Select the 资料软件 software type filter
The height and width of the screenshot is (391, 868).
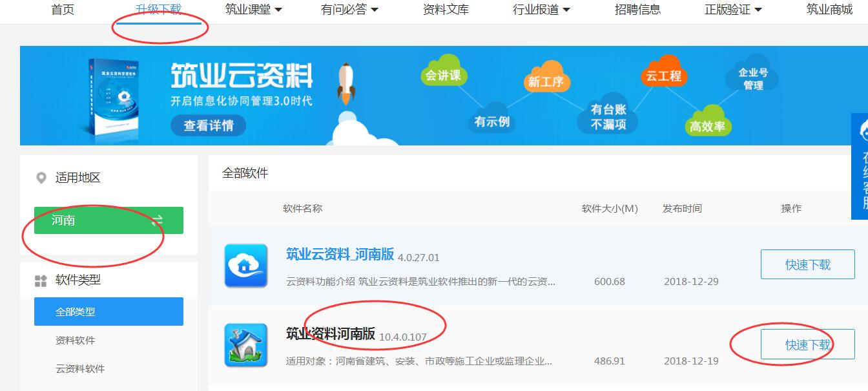tap(76, 341)
